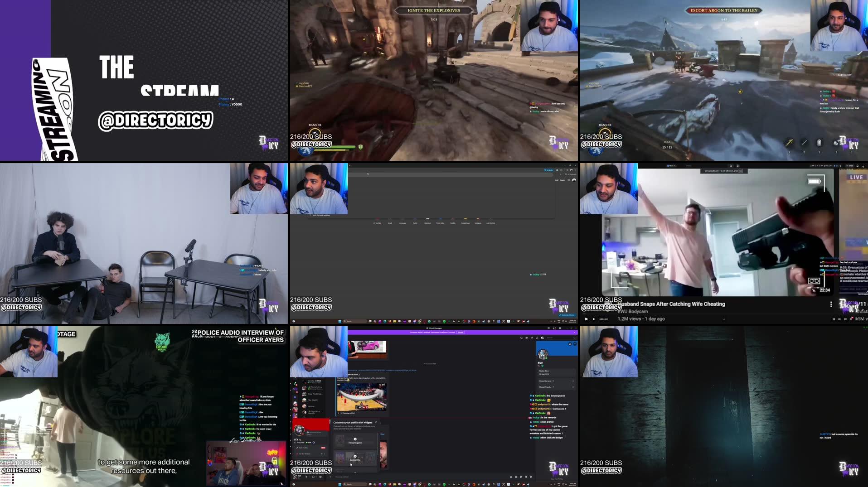Click the gift icon next to Discord chat input
The width and height of the screenshot is (868, 487).
point(511,477)
